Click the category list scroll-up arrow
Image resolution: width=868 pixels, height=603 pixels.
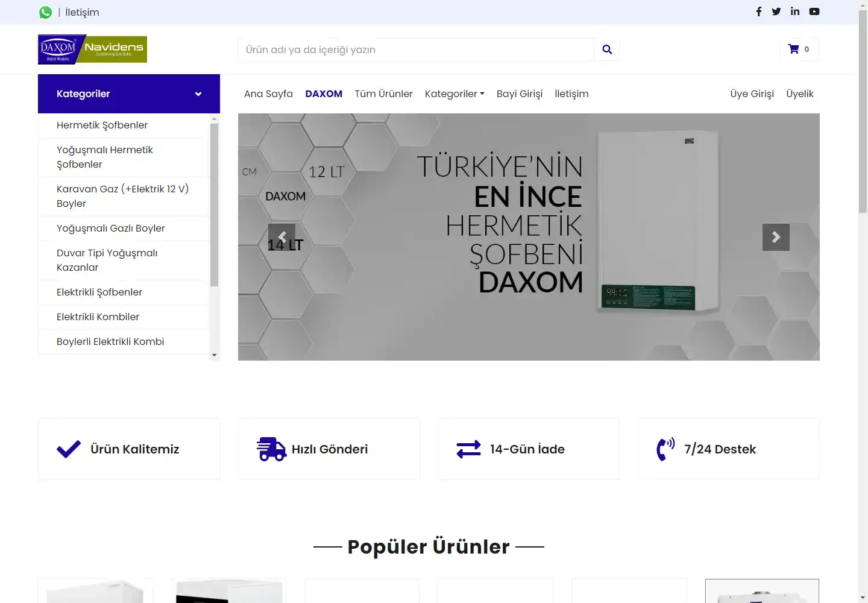214,119
